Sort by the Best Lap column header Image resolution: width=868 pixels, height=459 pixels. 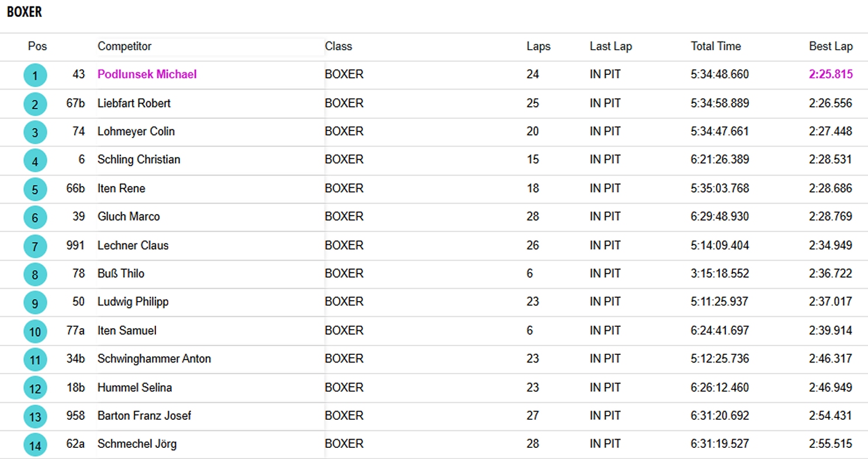coord(831,46)
